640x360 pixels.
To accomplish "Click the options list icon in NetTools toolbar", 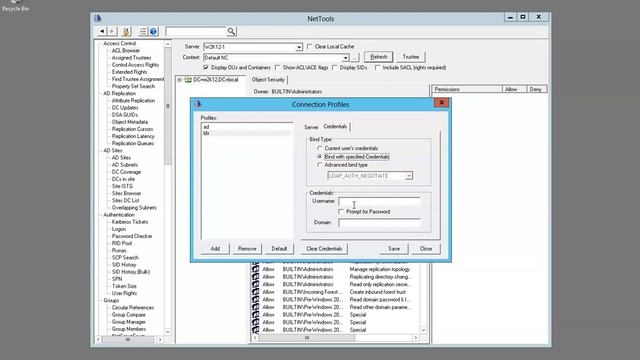I will click(x=143, y=31).
